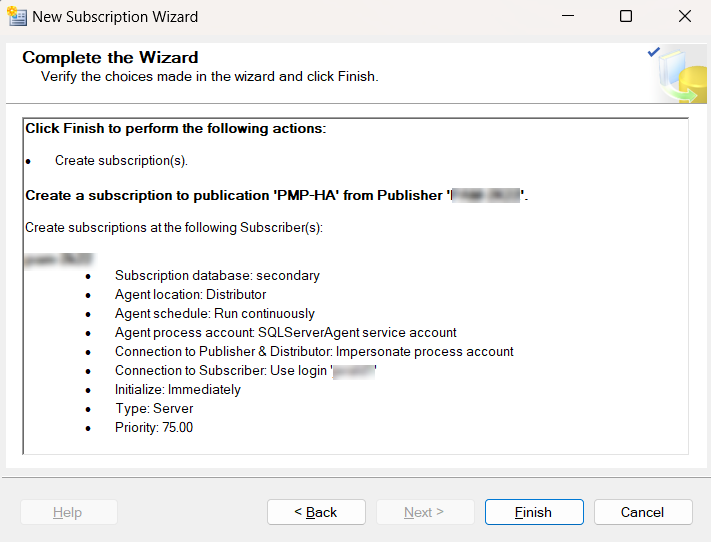Select the 'Subscription database: secondary' line
711x542 pixels.
[217, 275]
